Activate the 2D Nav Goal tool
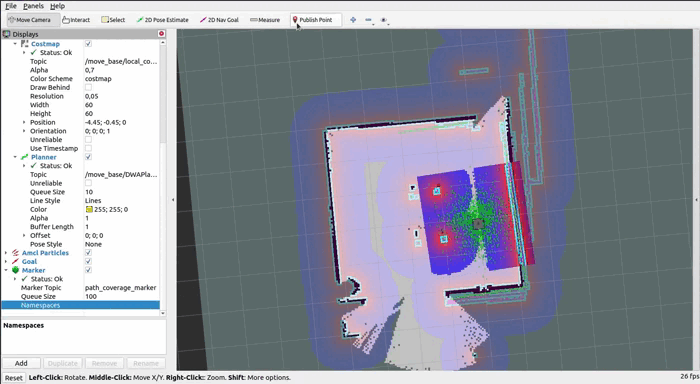The image size is (700, 384). (x=220, y=20)
